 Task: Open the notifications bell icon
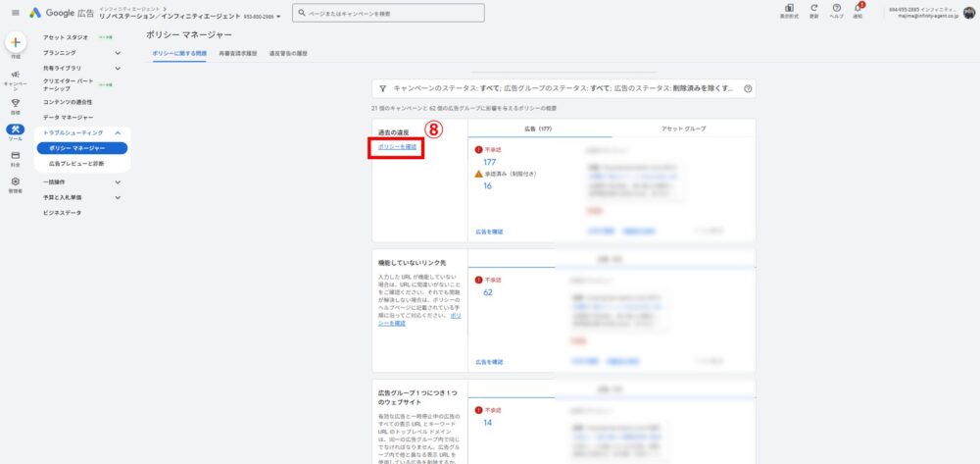point(857,9)
